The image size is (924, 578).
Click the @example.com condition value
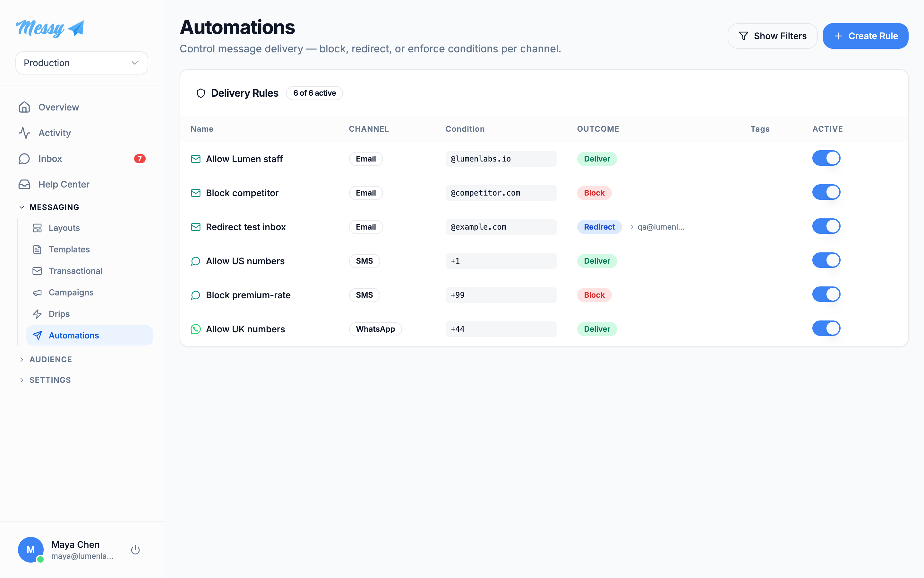(501, 227)
